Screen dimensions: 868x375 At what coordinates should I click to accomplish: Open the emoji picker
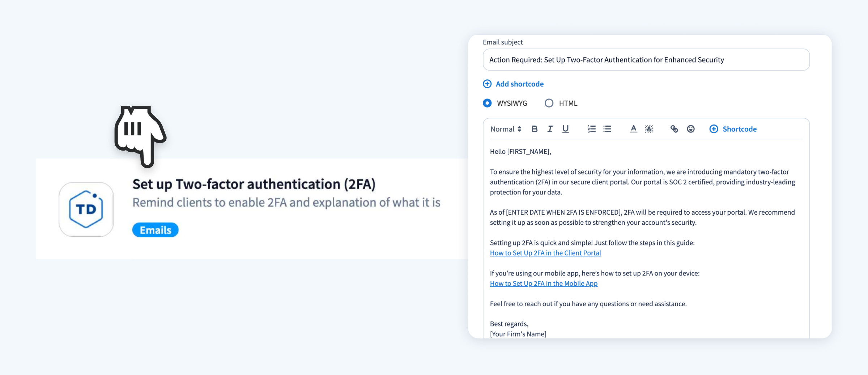click(691, 129)
